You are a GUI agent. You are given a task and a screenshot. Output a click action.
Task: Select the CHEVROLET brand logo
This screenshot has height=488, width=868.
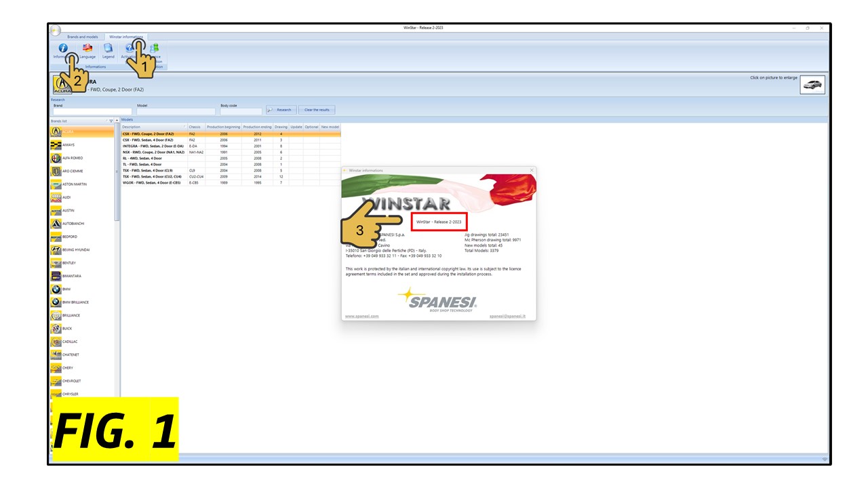tap(56, 381)
